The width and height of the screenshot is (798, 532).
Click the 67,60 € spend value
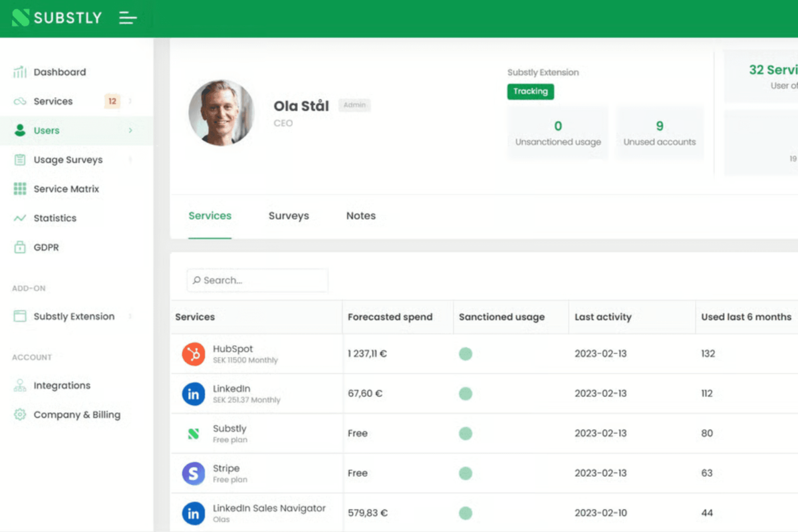click(365, 394)
